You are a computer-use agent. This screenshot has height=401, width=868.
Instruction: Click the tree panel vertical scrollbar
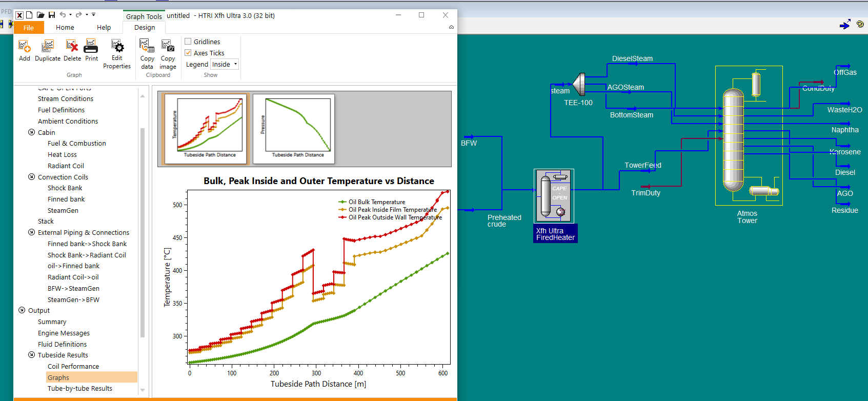pos(143,232)
